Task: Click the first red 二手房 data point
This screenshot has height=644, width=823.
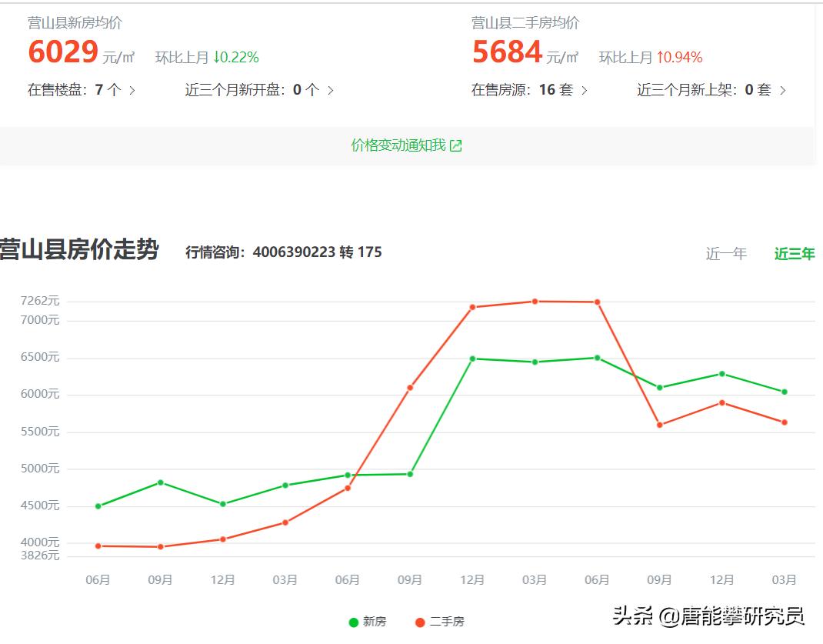Action: pyautogui.click(x=98, y=546)
